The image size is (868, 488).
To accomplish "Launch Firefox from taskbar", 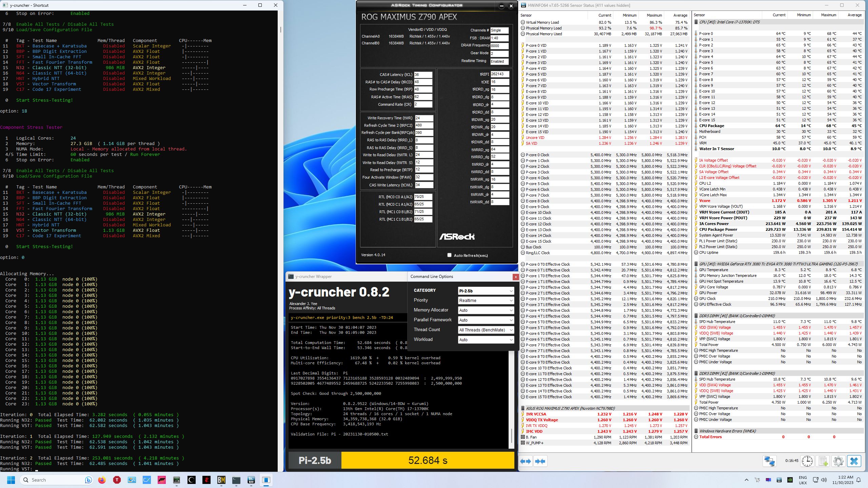I will tap(102, 480).
